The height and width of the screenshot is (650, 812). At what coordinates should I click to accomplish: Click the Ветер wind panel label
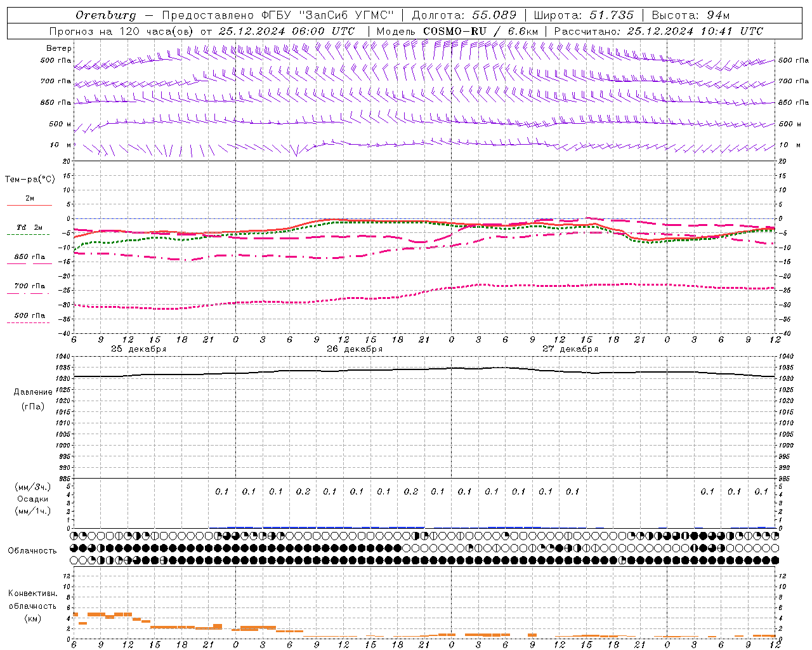coord(59,48)
